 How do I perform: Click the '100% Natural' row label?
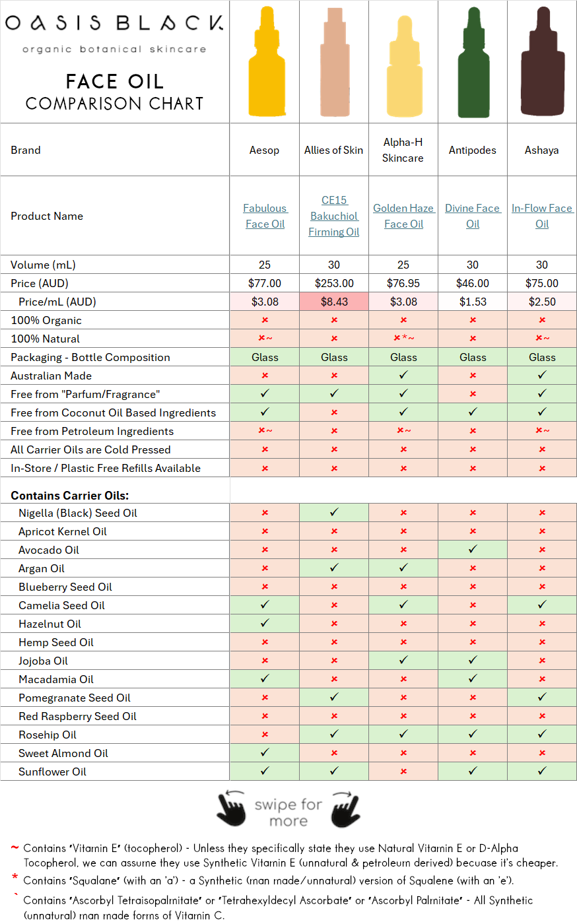tap(46, 339)
